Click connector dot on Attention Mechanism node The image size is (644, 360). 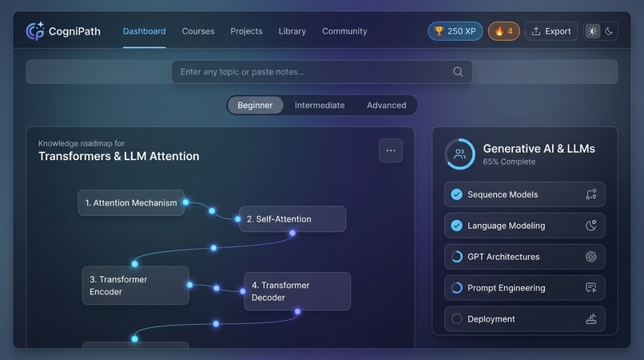tap(185, 202)
